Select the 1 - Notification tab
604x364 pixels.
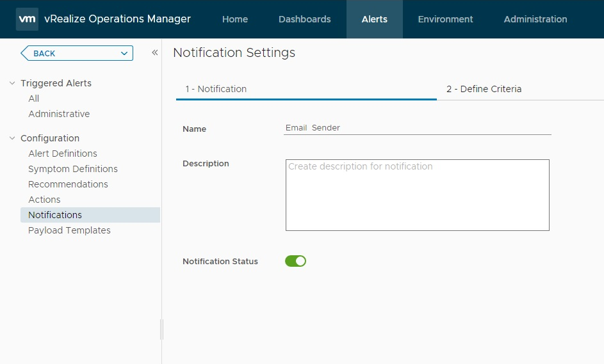pos(216,89)
